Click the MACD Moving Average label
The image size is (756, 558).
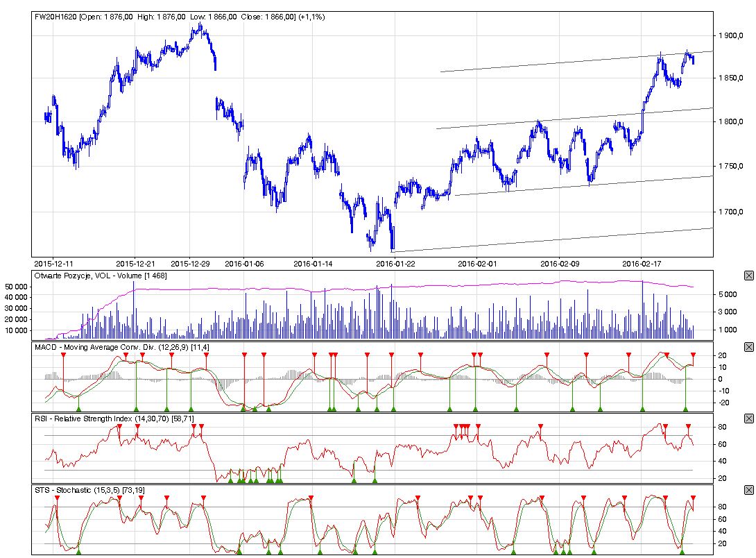point(122,347)
